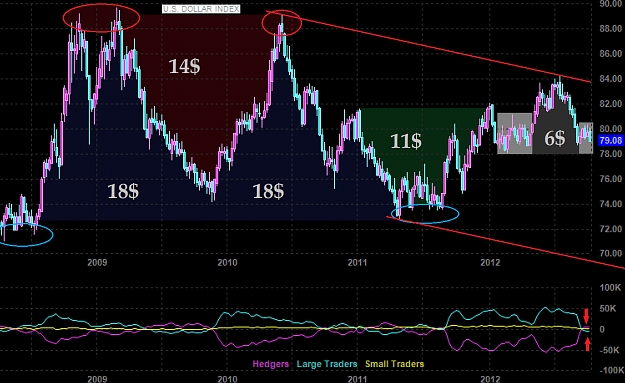Select the Large Traders legend entry
The width and height of the screenshot is (625, 383).
pos(327,364)
